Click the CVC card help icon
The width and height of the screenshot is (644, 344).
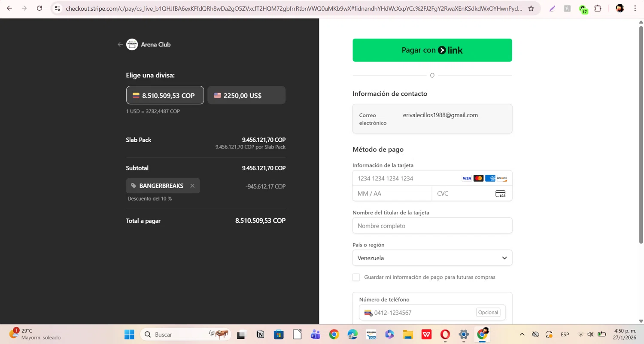click(x=500, y=194)
